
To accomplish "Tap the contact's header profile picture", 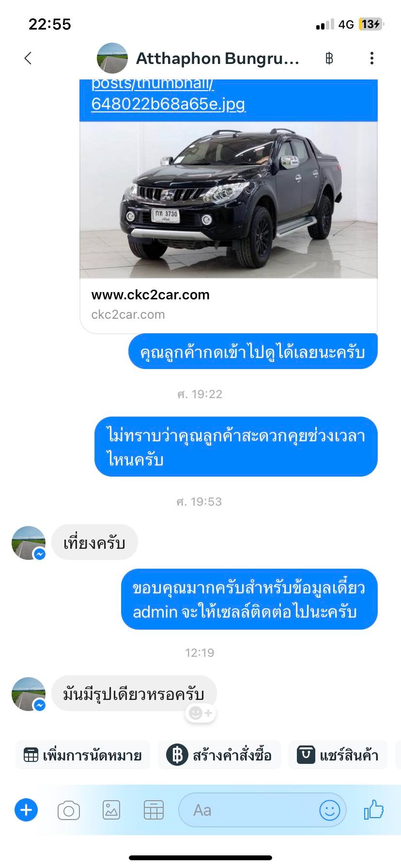I will pyautogui.click(x=112, y=58).
